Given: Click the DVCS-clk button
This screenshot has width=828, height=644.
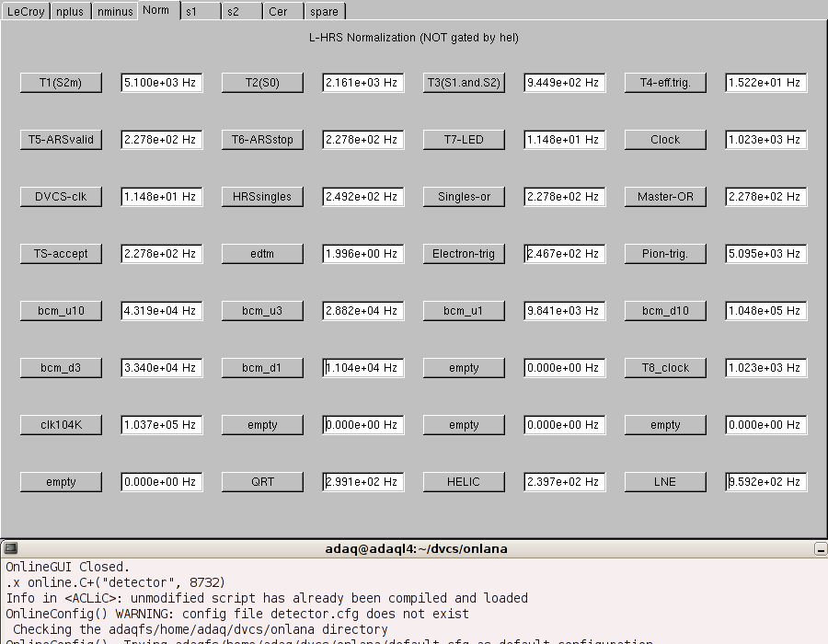Looking at the screenshot, I should pos(61,197).
